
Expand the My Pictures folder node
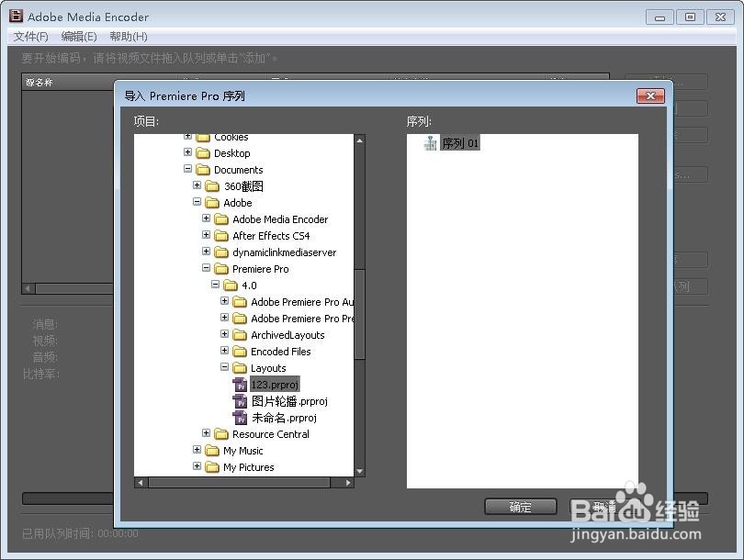197,465
